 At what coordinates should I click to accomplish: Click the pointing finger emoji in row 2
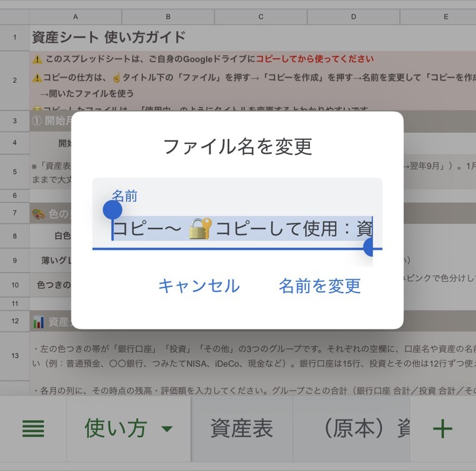[116, 78]
